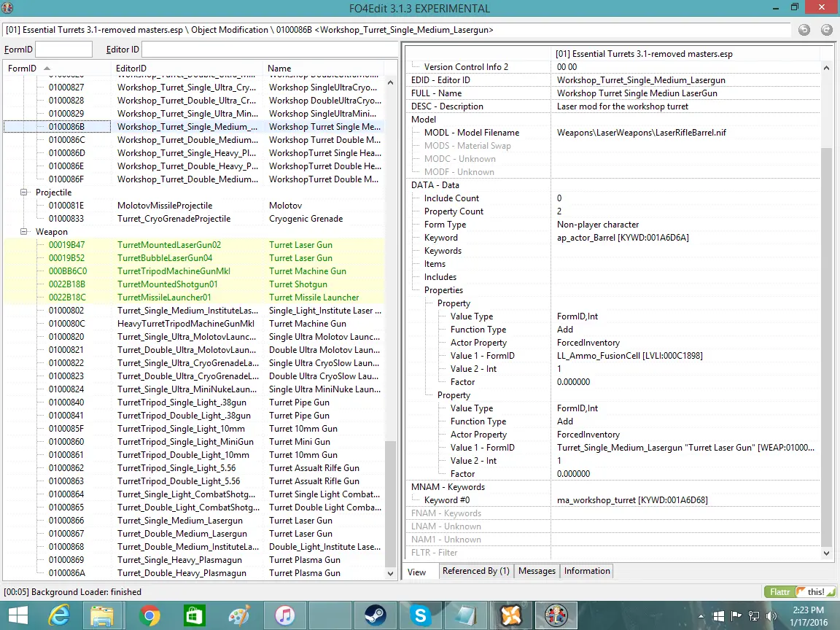Click the record path address bar

click(x=397, y=30)
